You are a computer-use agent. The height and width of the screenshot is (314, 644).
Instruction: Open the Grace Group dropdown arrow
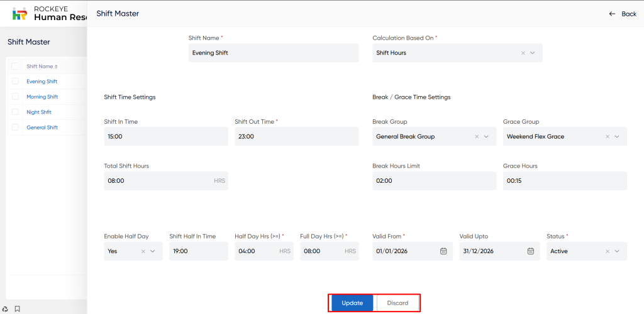point(617,136)
